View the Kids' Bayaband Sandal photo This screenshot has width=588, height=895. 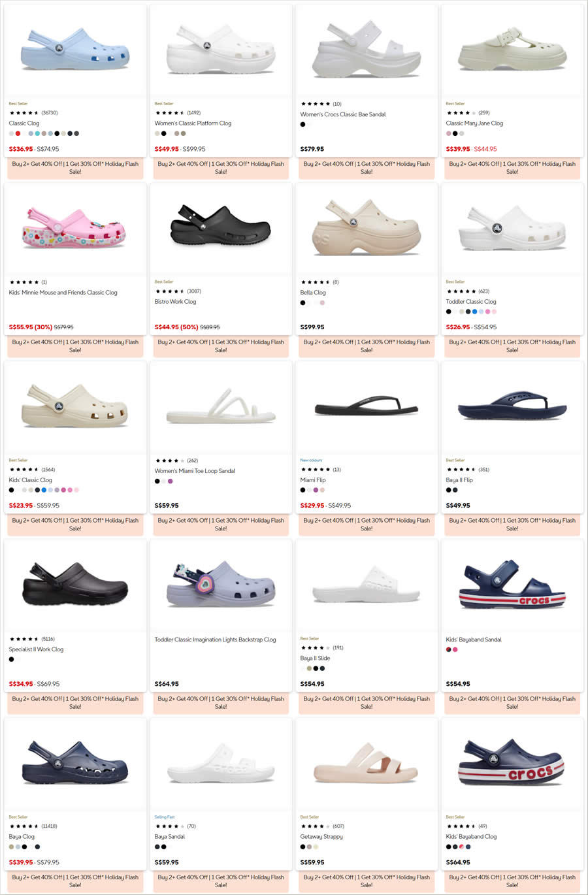(x=512, y=584)
